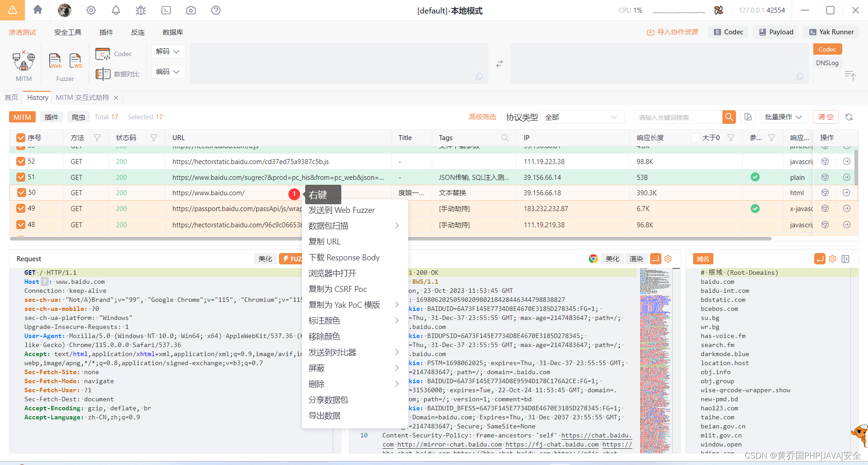Viewport: 868px width, 465px height.
Task: Enable the 大于0 checkbox
Action: coord(696,138)
